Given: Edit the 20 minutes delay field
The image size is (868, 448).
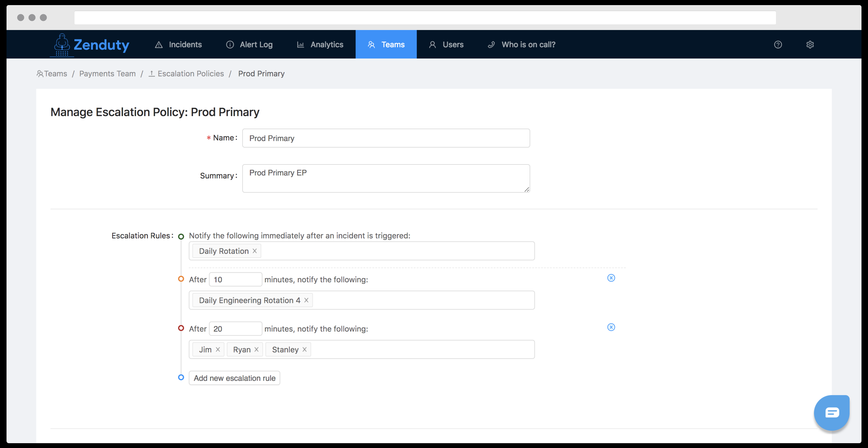Looking at the screenshot, I should pyautogui.click(x=235, y=329).
